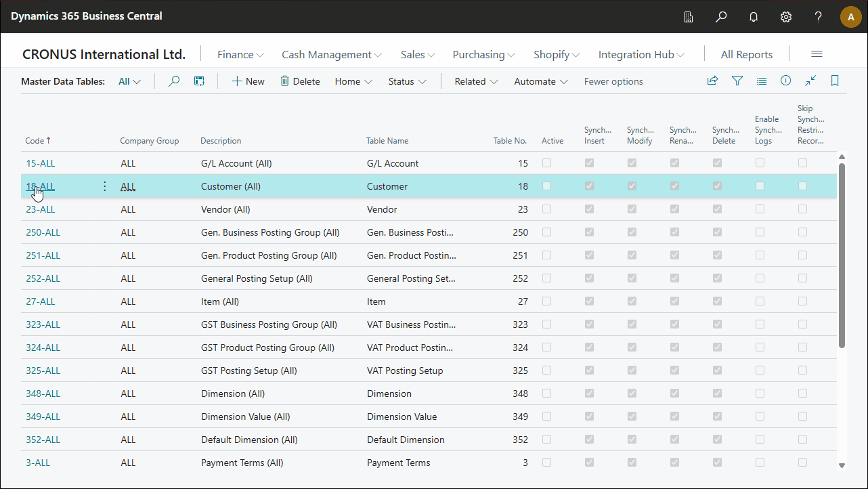Open the Automate menu
This screenshot has width=868, height=489.
coord(541,81)
